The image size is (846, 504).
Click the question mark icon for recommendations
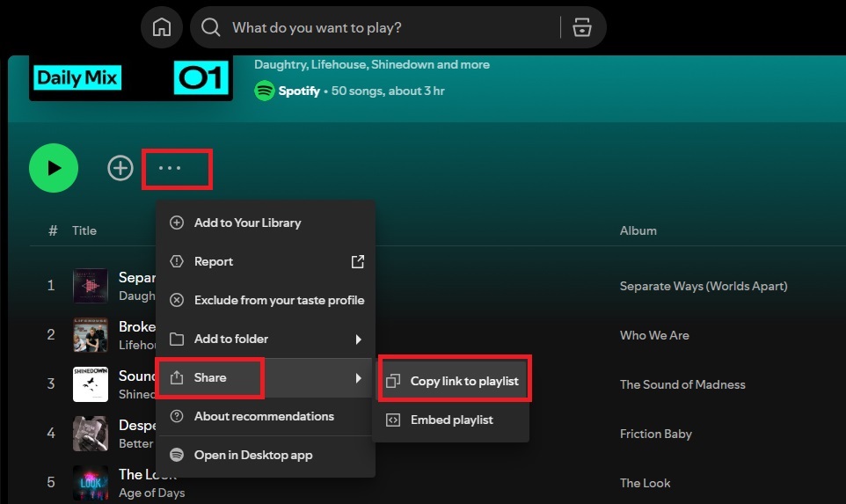pyautogui.click(x=177, y=416)
